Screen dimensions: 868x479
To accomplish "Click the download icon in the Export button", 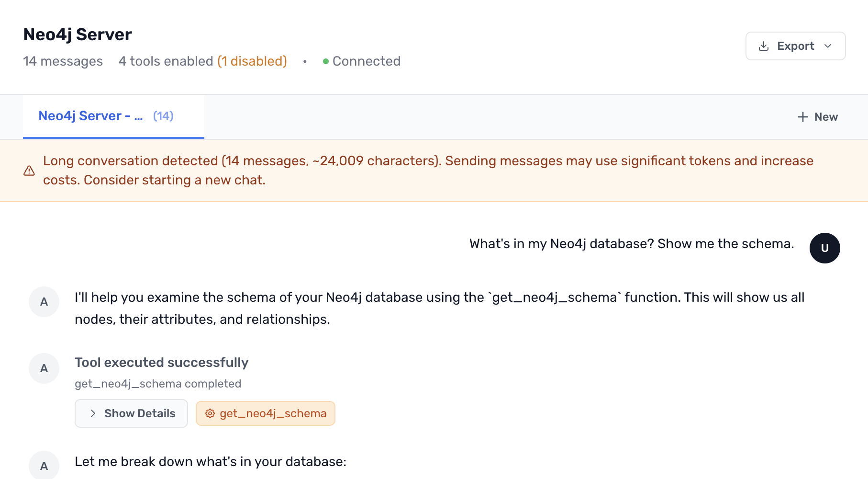I will [764, 46].
